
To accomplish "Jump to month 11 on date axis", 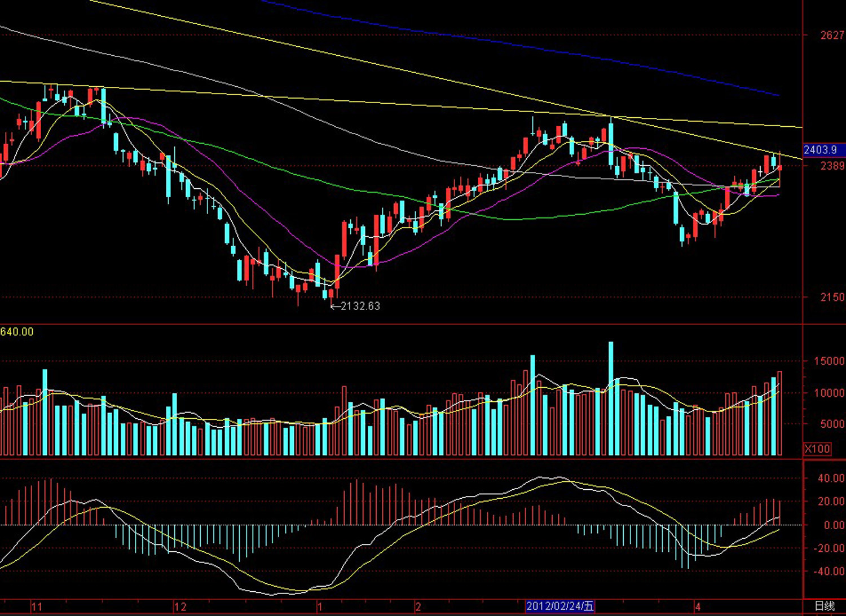I will click(x=37, y=607).
